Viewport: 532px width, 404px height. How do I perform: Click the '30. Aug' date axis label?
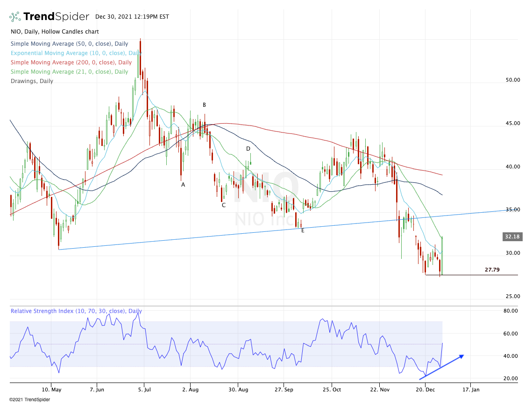click(x=238, y=390)
